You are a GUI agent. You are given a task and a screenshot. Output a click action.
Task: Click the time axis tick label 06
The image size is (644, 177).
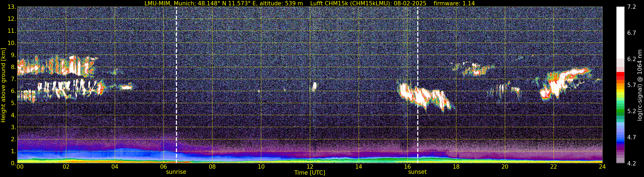pyautogui.click(x=164, y=167)
